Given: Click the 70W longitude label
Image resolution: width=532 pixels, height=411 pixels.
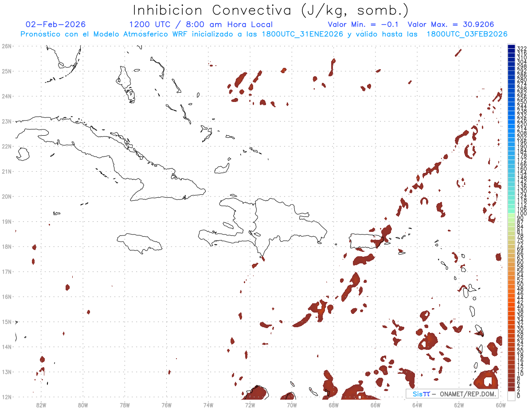Looking at the screenshot, I should tap(292, 405).
